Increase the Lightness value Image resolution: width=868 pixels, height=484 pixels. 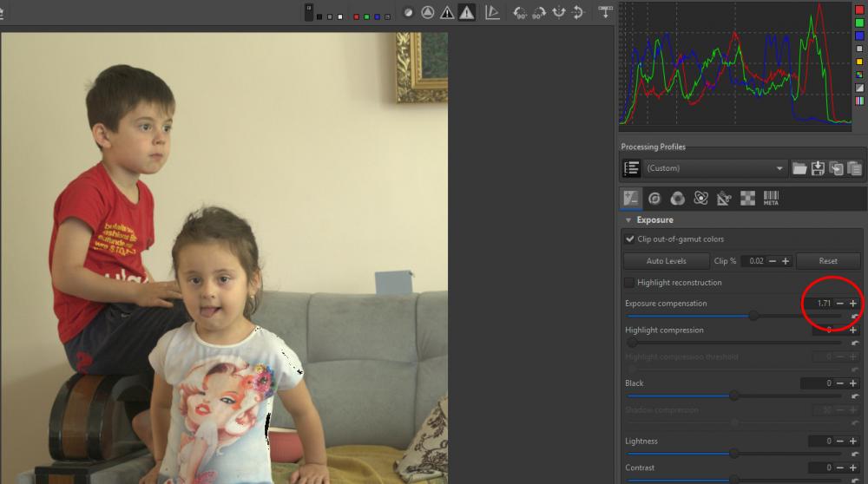click(x=853, y=441)
